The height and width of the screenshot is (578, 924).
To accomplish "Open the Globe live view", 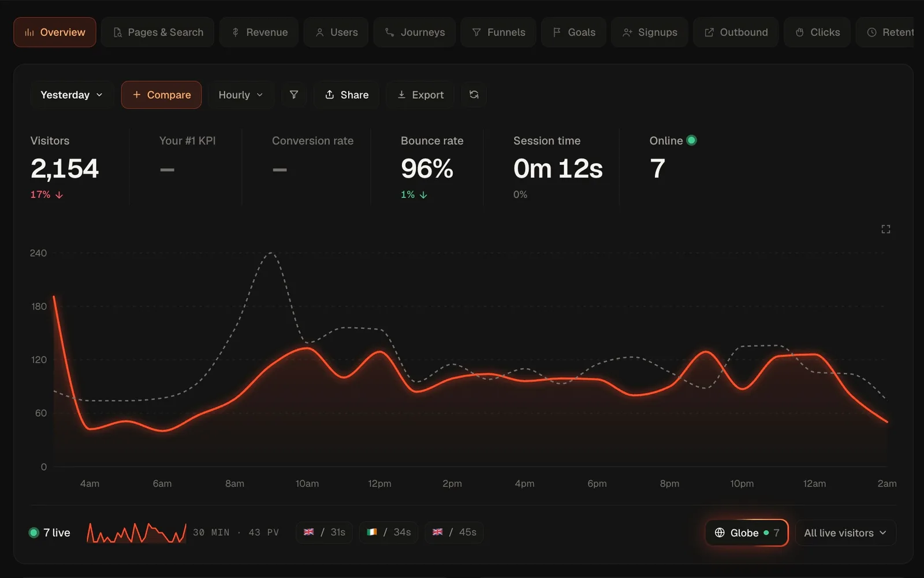I will click(x=747, y=533).
